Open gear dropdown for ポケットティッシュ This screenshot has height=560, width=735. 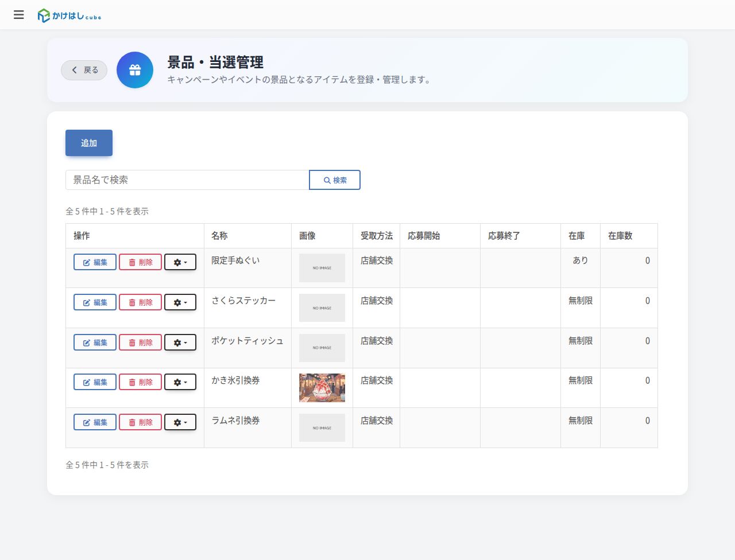coord(180,343)
